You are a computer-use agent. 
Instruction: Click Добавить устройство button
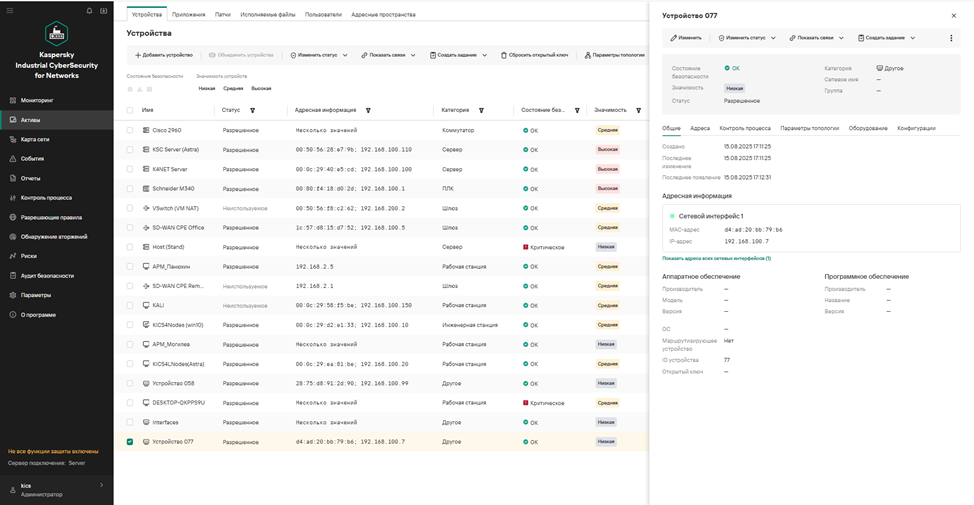tap(164, 55)
